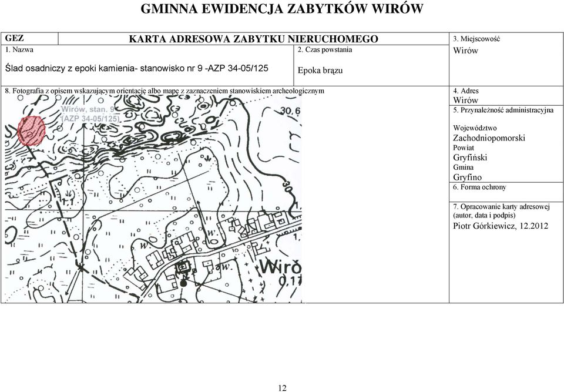Click the "Wirów, stan. 9" map label

[88, 109]
